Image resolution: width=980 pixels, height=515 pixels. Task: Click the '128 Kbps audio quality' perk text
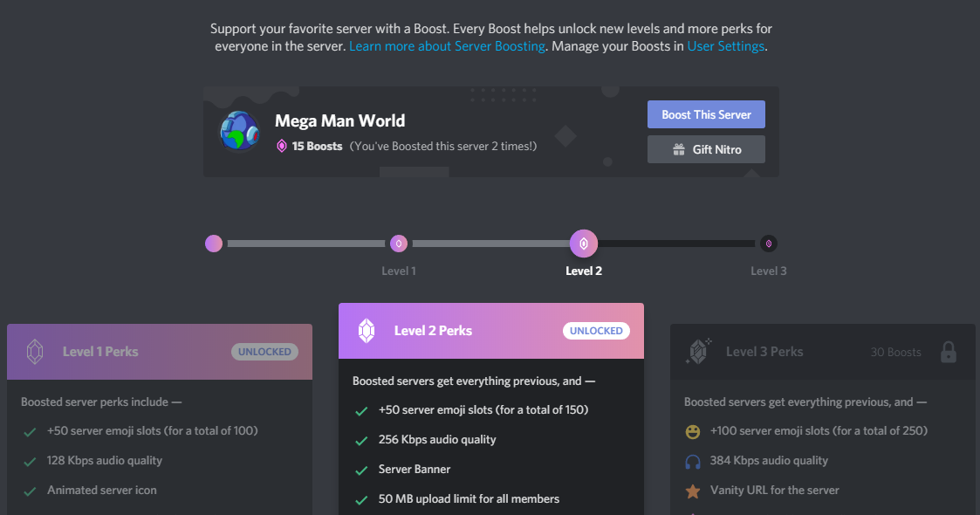click(105, 461)
